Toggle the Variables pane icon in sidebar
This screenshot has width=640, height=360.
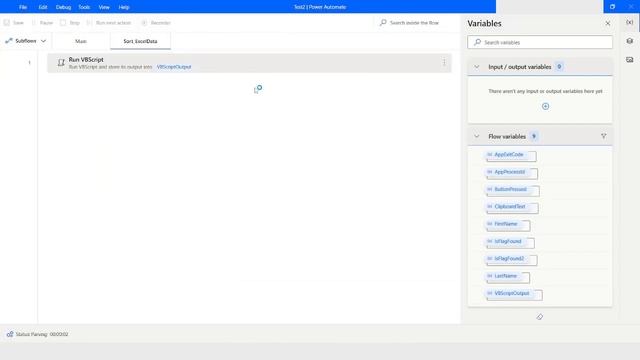pyautogui.click(x=630, y=22)
